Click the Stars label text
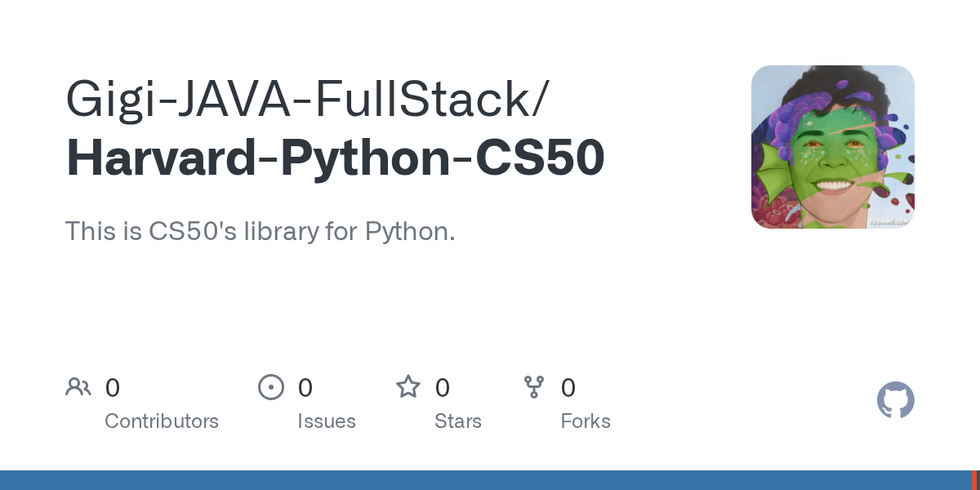 (458, 421)
